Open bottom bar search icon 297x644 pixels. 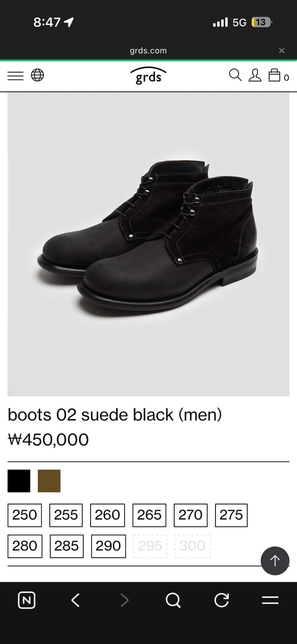click(x=173, y=600)
